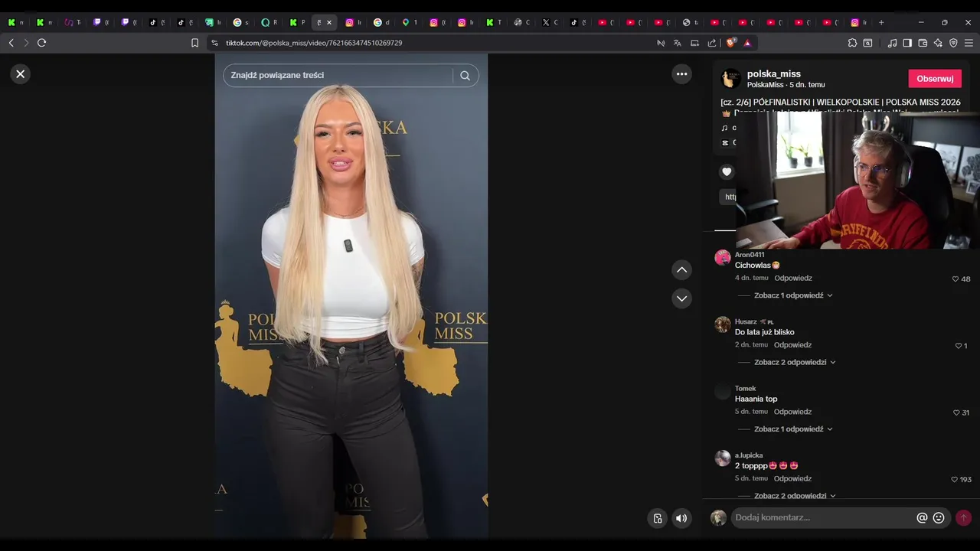Click the translate page icon
Viewport: 980px width, 551px height.
point(678,43)
